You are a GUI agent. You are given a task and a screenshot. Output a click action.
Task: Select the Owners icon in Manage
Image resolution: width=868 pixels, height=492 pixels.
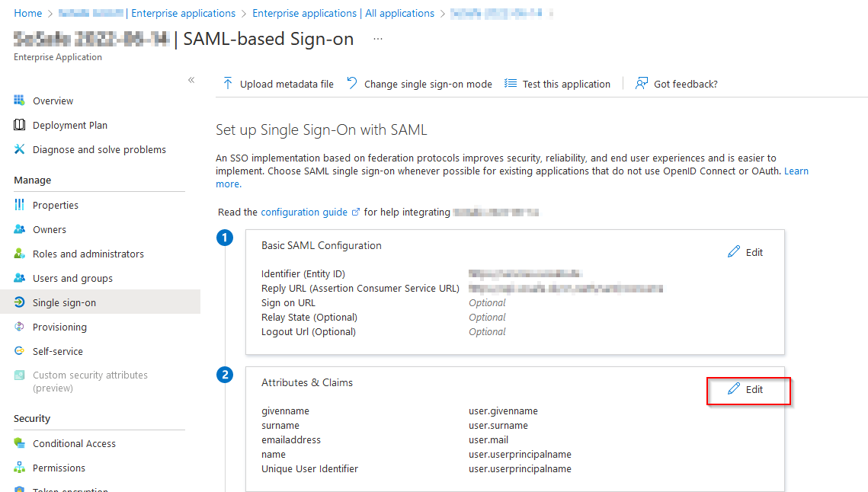pyautogui.click(x=20, y=229)
